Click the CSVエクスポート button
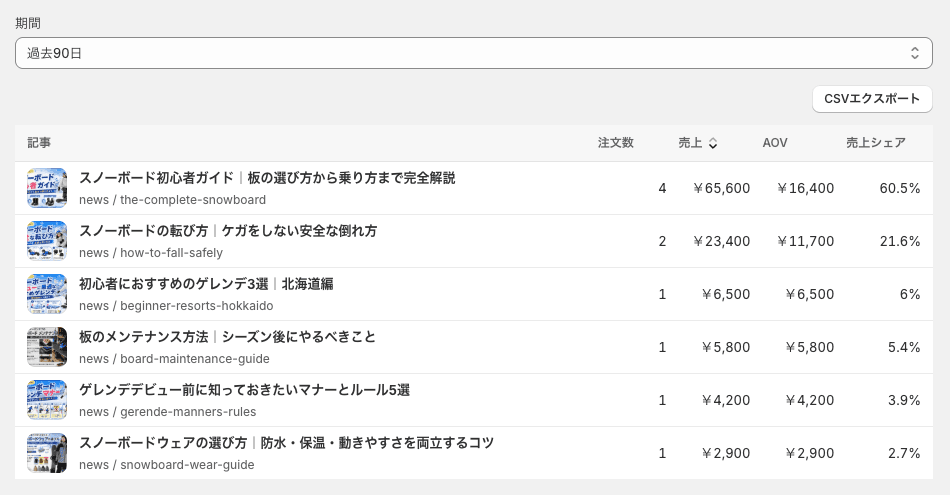Screen dimensions: 950x495 [x=872, y=99]
